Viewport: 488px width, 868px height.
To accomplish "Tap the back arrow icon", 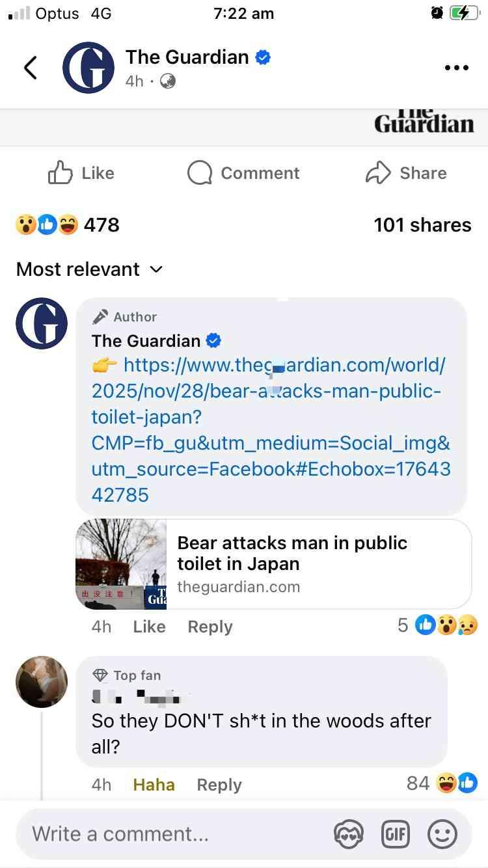I will point(30,68).
